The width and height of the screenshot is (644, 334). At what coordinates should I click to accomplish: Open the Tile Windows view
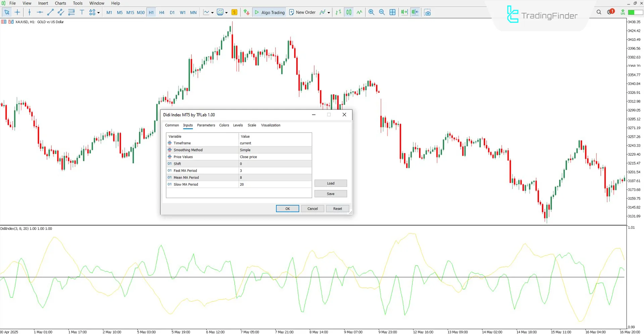click(393, 12)
